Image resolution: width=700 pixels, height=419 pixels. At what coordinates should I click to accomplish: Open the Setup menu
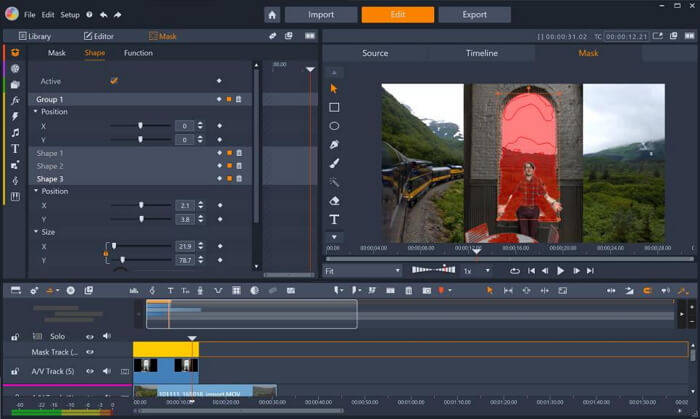pyautogui.click(x=70, y=15)
